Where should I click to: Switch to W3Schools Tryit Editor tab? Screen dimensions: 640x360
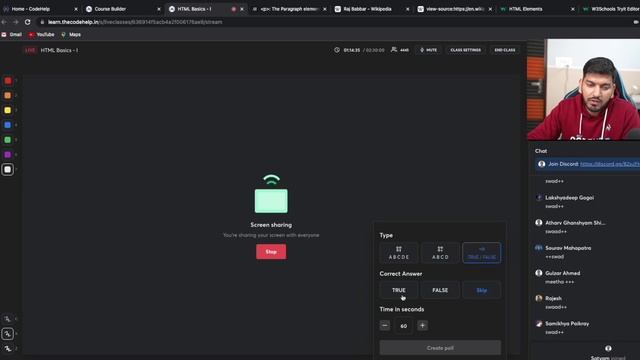(x=610, y=9)
